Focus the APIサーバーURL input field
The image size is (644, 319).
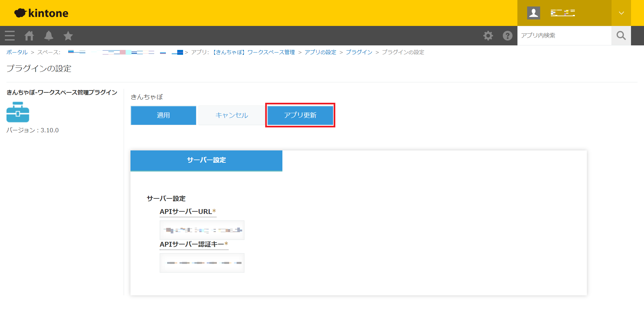[x=202, y=230]
